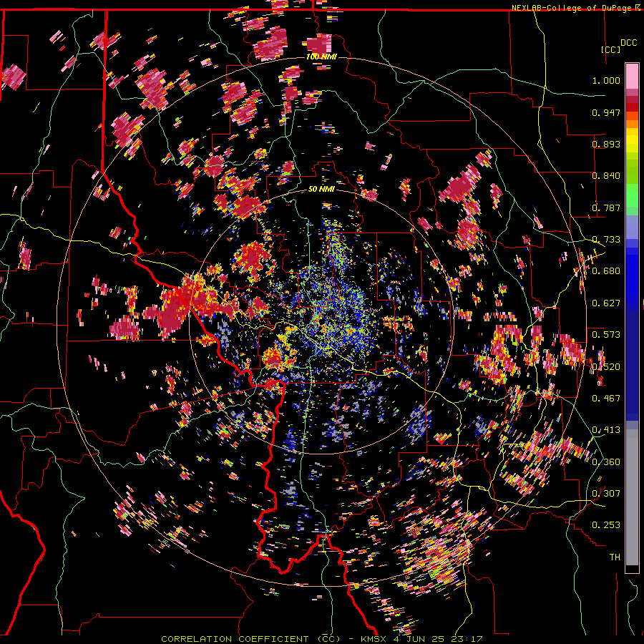Click the [CC] legend unit label
This screenshot has height=644, width=644.
coord(610,49)
